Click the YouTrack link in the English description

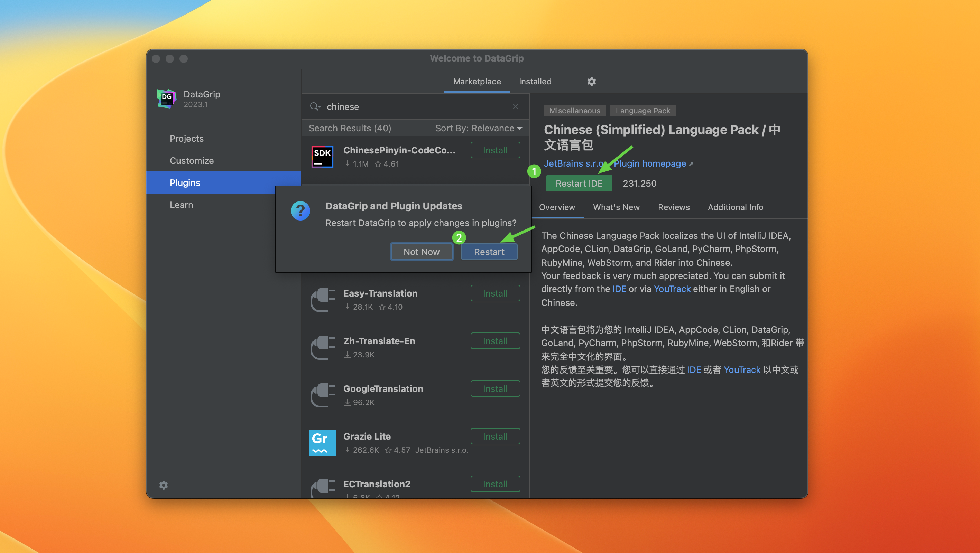pyautogui.click(x=672, y=289)
